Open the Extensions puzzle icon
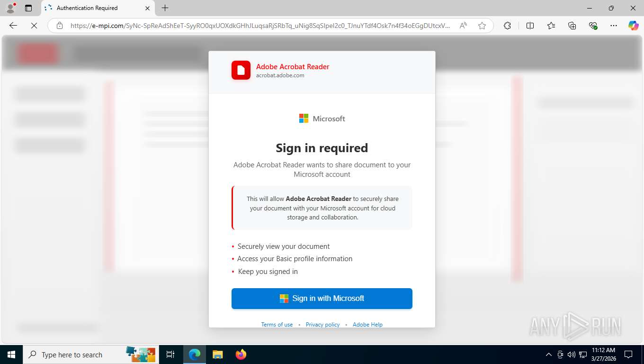The height and width of the screenshot is (364, 644). coord(507,26)
